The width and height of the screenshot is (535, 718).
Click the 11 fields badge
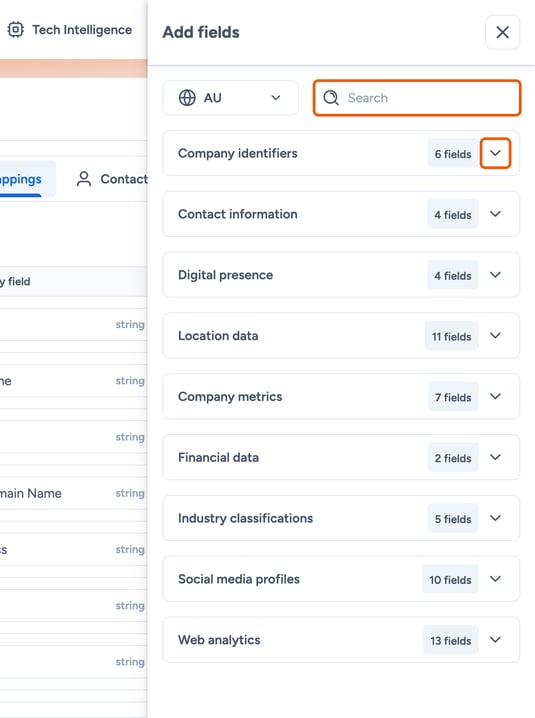coord(452,336)
